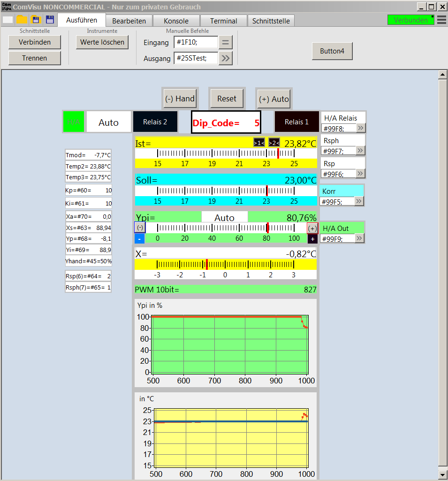Toggle the Relais 2 indicator
Screen dimensions: 448x481
click(x=155, y=122)
